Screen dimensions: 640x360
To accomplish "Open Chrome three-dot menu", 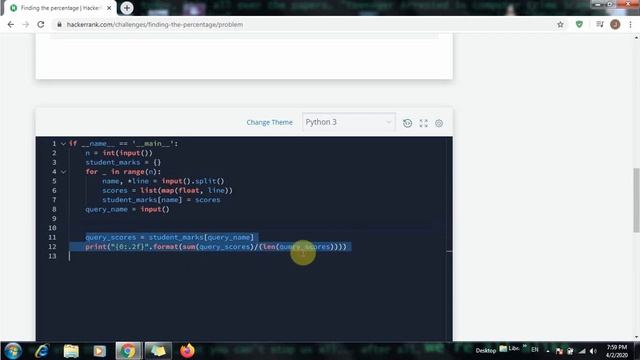I will click(631, 24).
